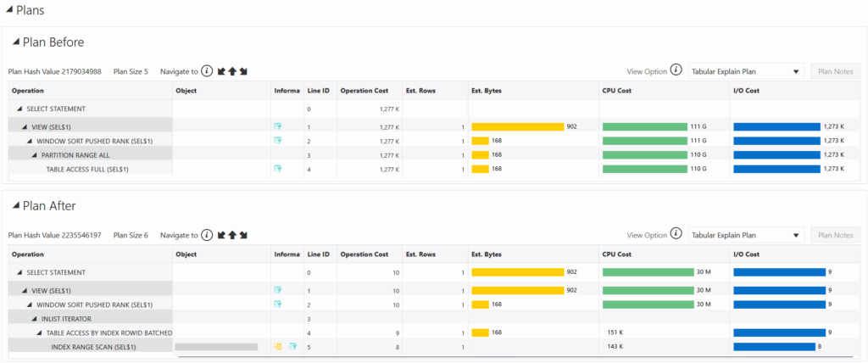Collapse the Plan Before section
The width and height of the screenshot is (868, 363).
click(15, 42)
